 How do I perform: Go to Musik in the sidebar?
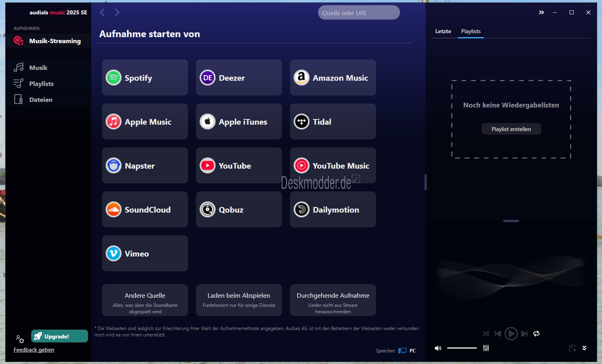pos(48,68)
